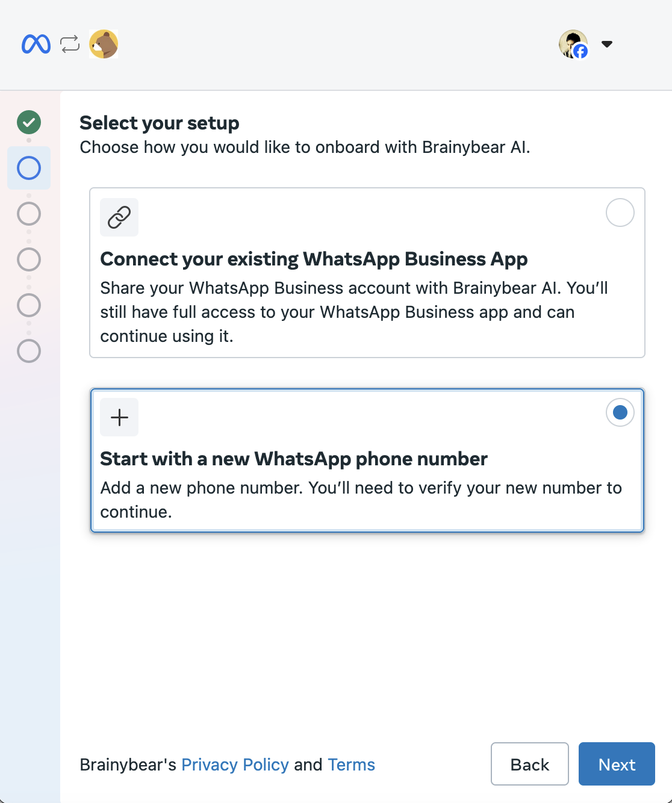Click the Next button
Screen dimensions: 672x803
point(617,764)
